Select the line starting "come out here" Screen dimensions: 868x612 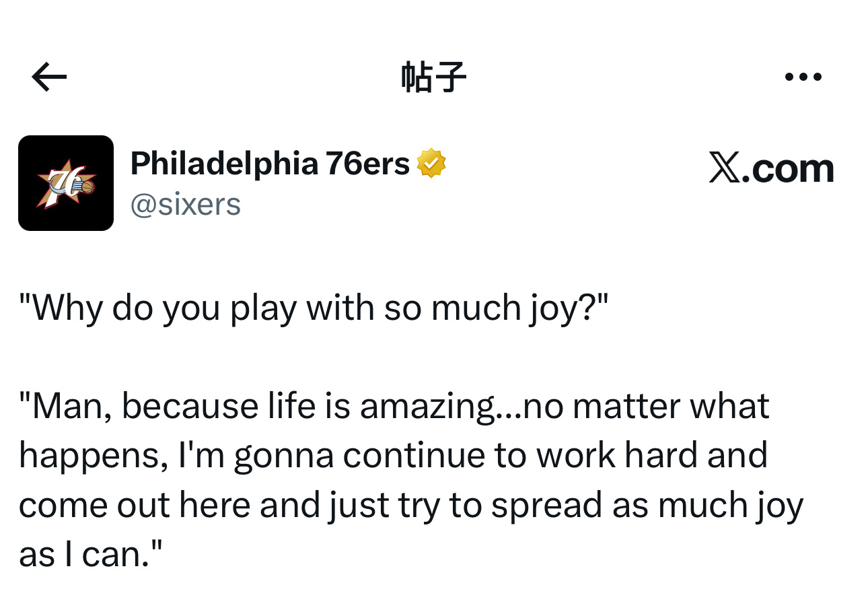click(x=410, y=506)
